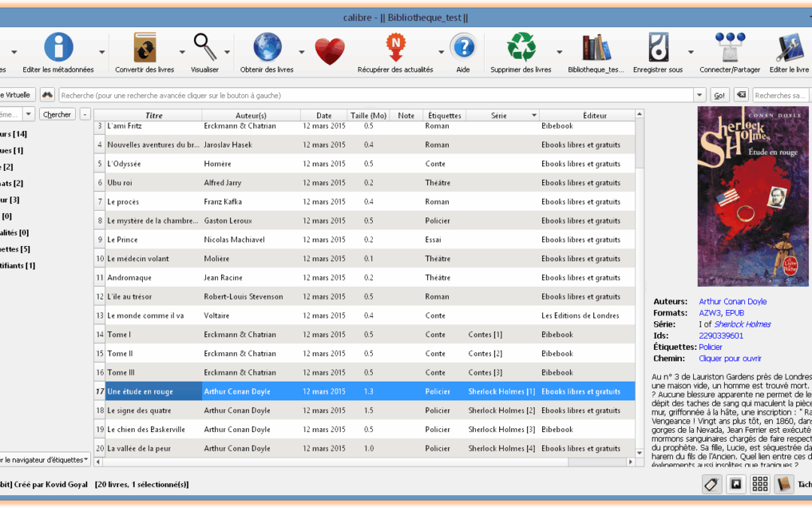Click the Policier tag link in details
This screenshot has width=812, height=508.
[710, 347]
